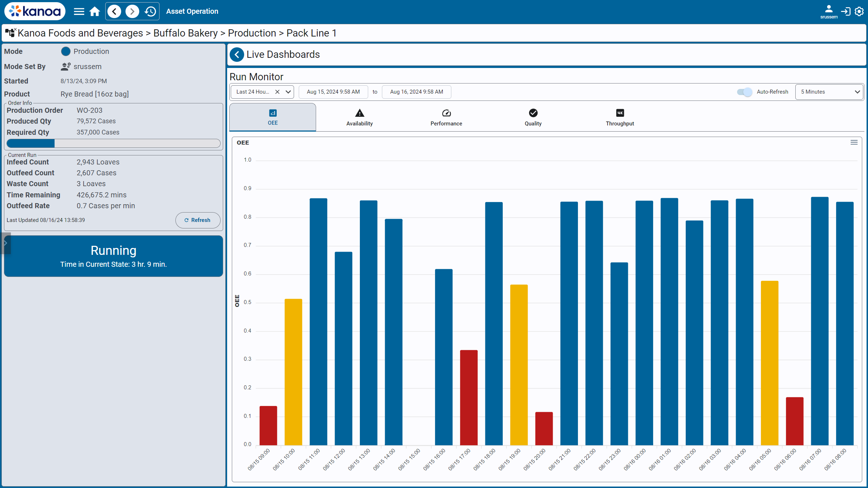This screenshot has height=488, width=868.
Task: Open the OEE chart hamburger menu
Action: click(x=854, y=142)
